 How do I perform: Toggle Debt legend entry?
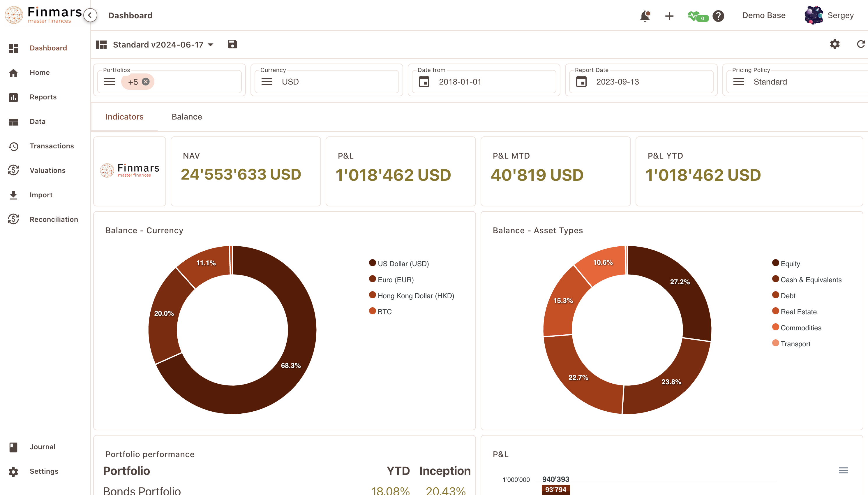(x=784, y=295)
